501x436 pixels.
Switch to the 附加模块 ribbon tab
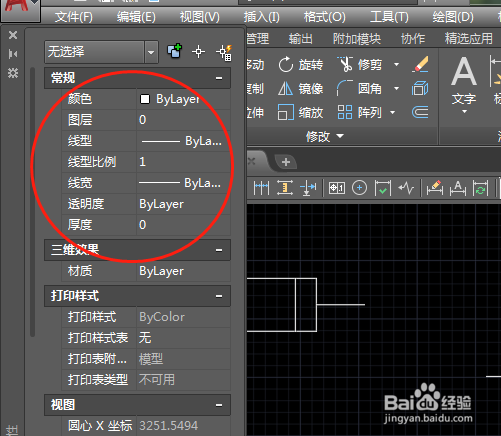357,39
